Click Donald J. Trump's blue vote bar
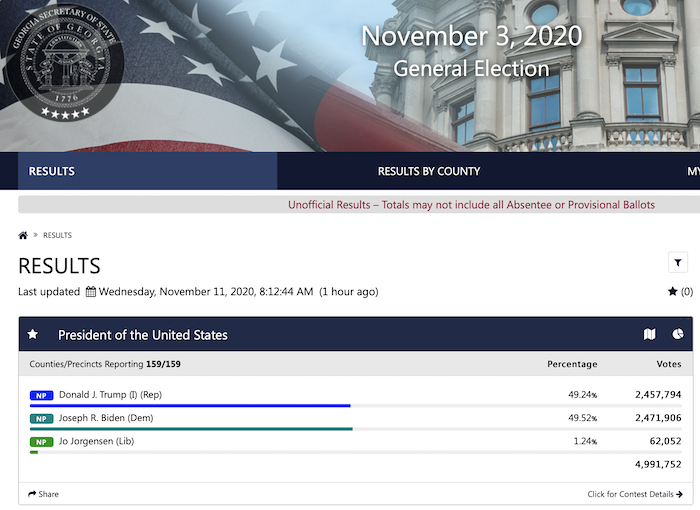 pos(190,406)
